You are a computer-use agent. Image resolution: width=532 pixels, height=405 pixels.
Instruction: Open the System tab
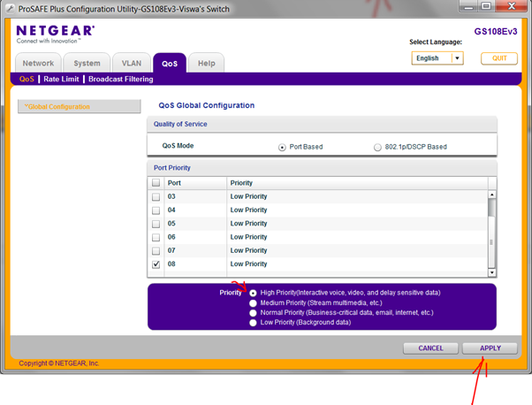(x=87, y=63)
